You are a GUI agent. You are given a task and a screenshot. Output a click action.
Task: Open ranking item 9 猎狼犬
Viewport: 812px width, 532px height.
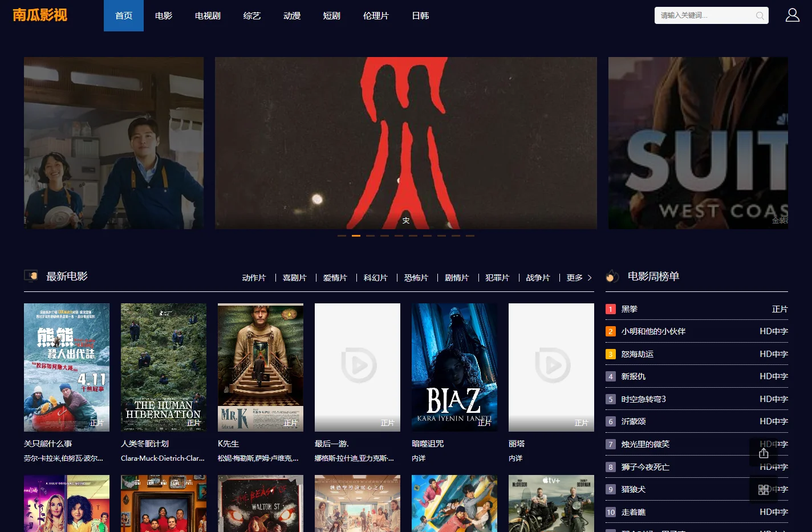[697, 489]
